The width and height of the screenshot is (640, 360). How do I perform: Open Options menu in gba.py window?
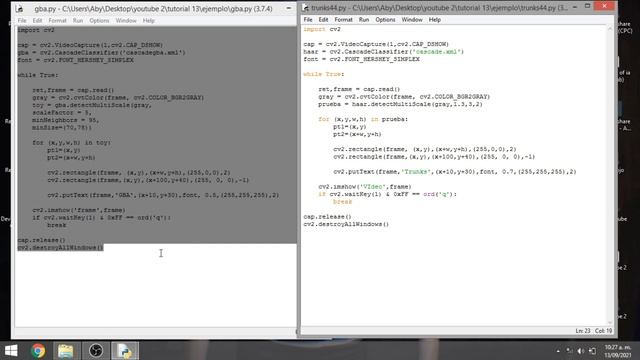99,20
